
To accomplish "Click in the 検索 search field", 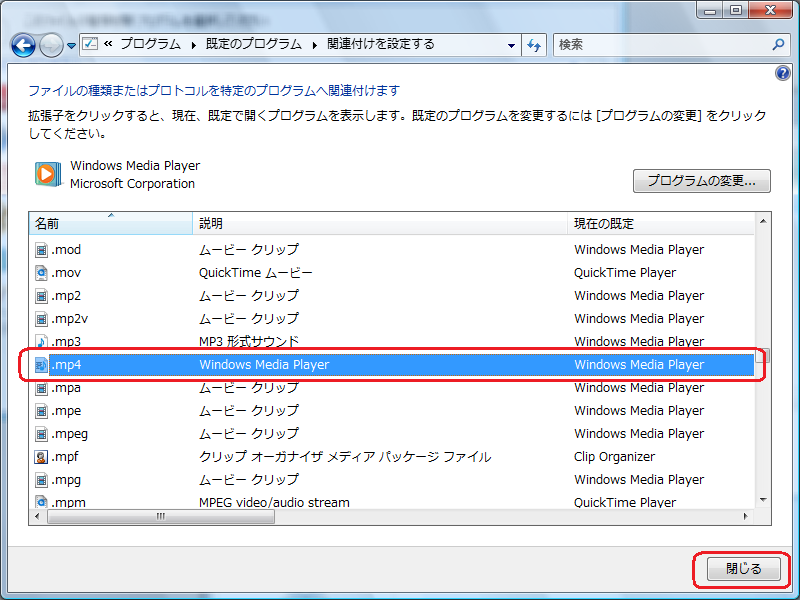I will pyautogui.click(x=660, y=45).
